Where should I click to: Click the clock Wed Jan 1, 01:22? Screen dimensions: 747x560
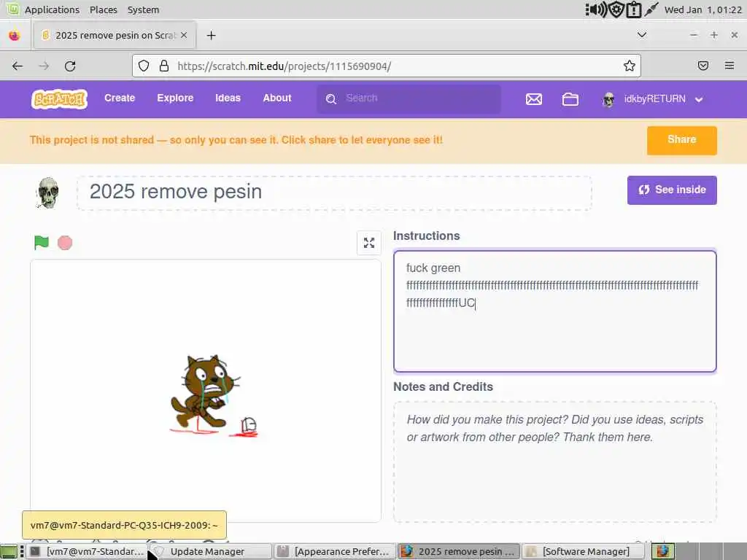point(703,9)
